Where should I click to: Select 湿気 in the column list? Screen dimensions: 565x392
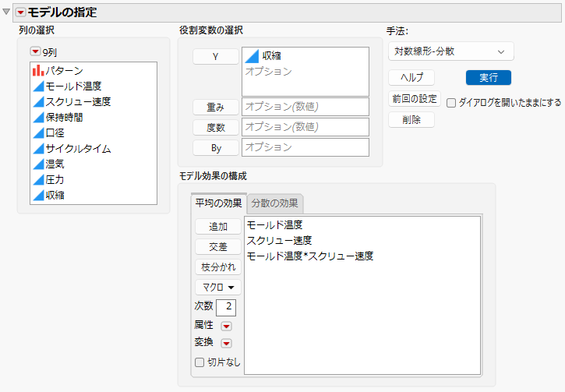coord(55,164)
